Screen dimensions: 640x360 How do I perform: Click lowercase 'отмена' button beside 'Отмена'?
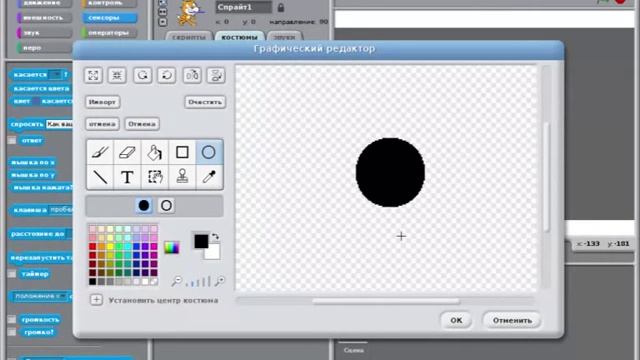click(102, 124)
